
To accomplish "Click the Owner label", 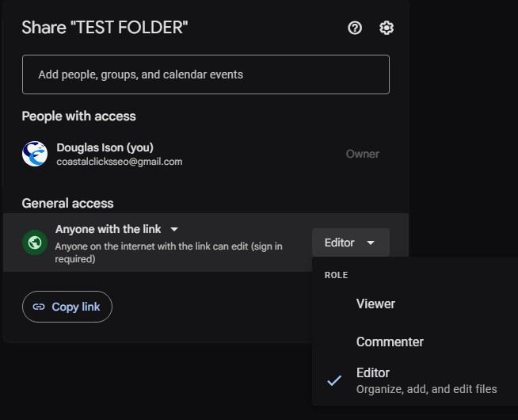I will point(362,154).
